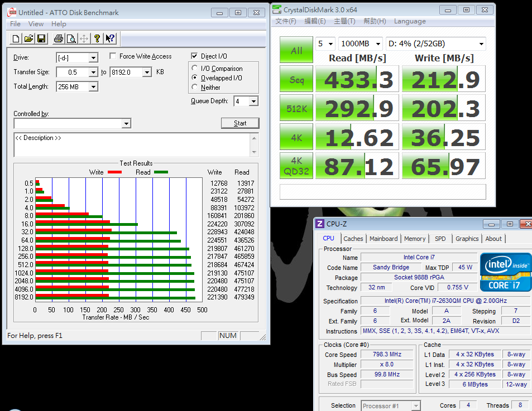
Task: Select I/O Comparison radio button
Action: [x=194, y=68]
